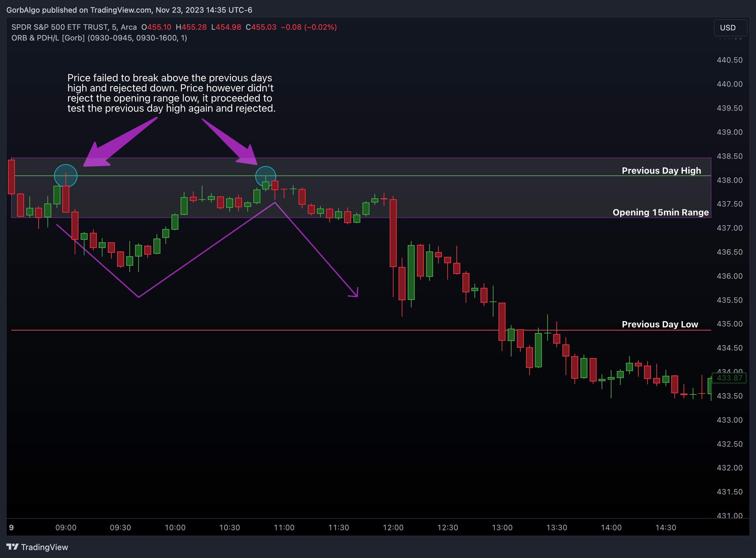Click the 438.00 price axis label

729,180
